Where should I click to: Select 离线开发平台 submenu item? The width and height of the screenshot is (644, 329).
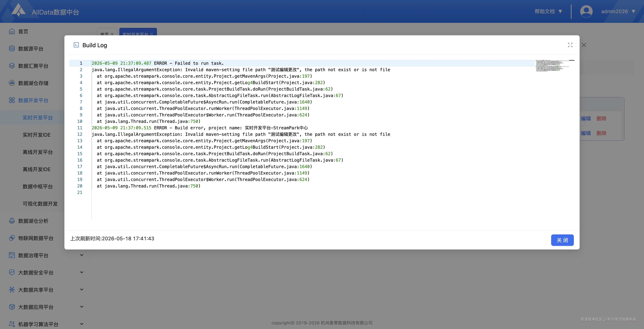pos(38,152)
